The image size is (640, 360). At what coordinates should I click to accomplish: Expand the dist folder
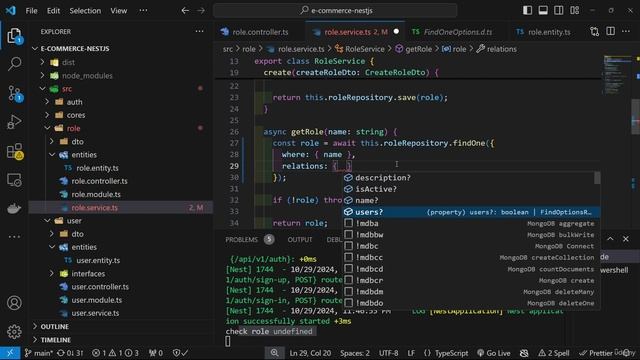click(42, 62)
